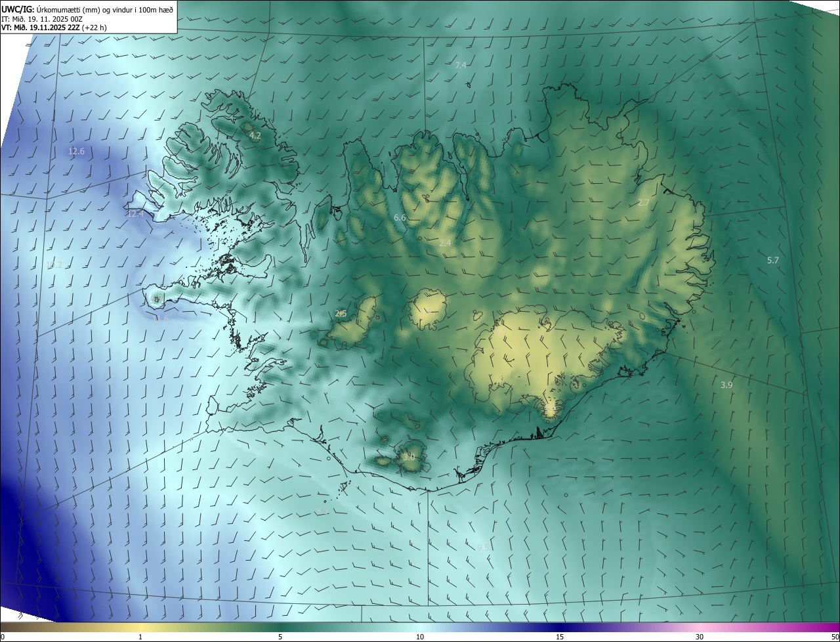Click the 5 tick on the colour scale
The width and height of the screenshot is (840, 642).
[x=280, y=637]
